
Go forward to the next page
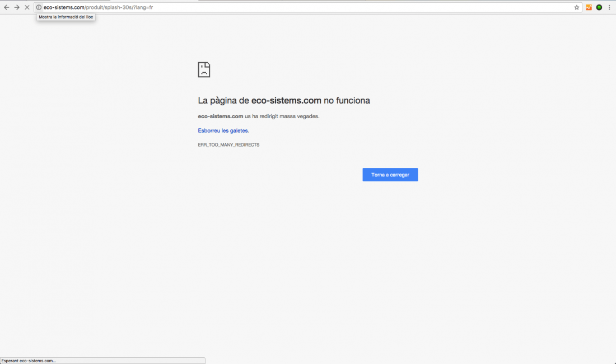pyautogui.click(x=17, y=7)
